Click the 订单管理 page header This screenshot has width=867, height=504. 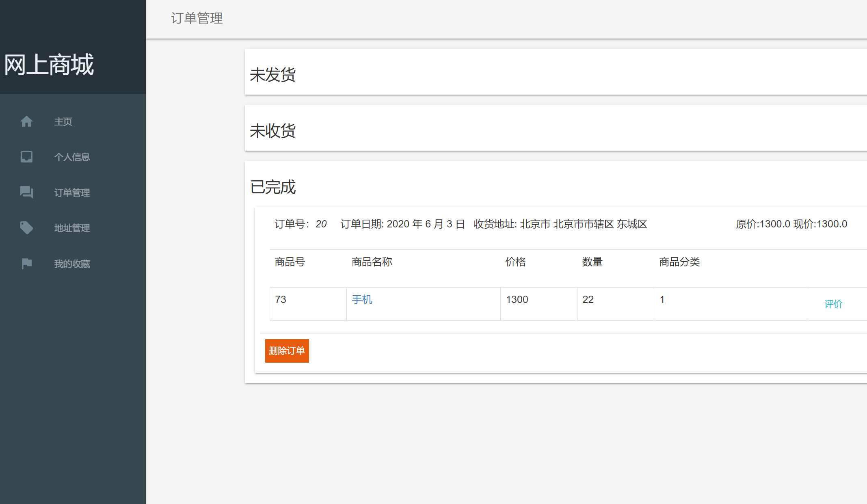coord(197,19)
